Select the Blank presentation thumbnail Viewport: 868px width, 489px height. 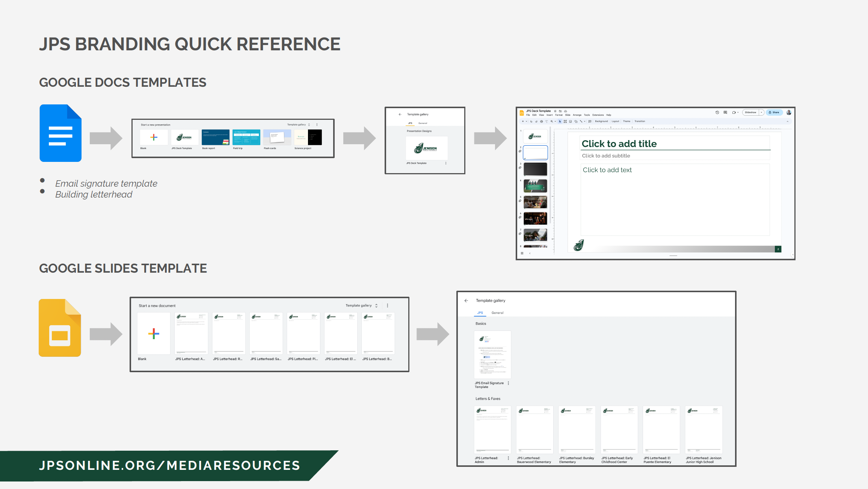tap(154, 137)
